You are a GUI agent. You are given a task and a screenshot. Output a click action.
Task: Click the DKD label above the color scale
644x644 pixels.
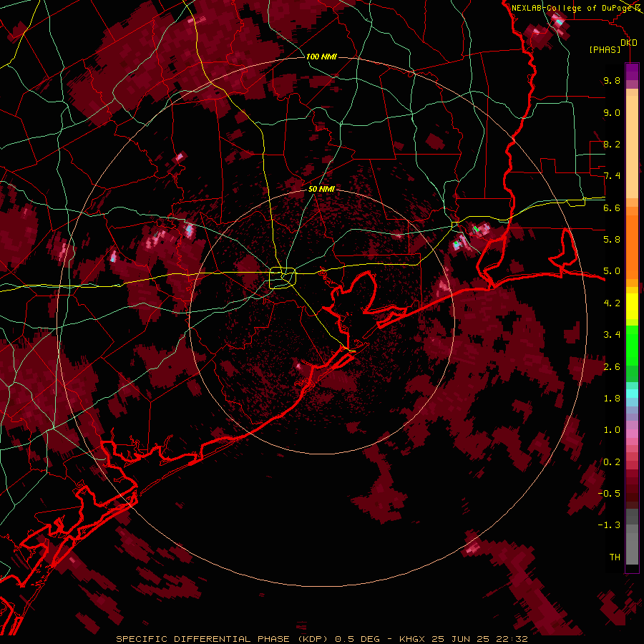tap(628, 42)
